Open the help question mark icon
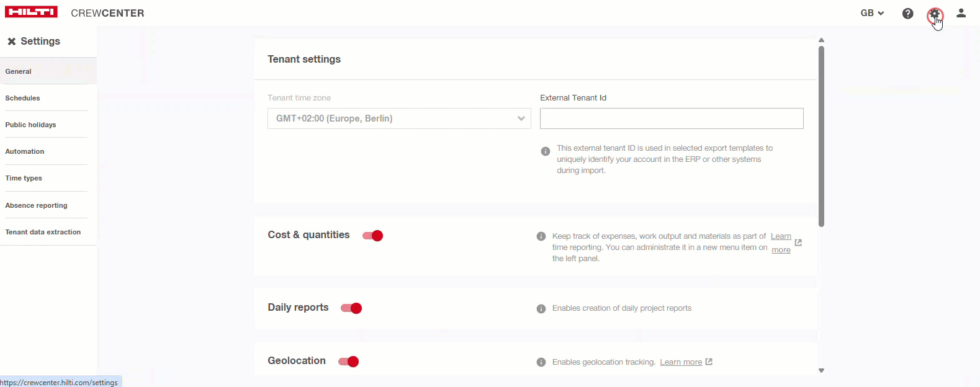The image size is (980, 387). 907,13
